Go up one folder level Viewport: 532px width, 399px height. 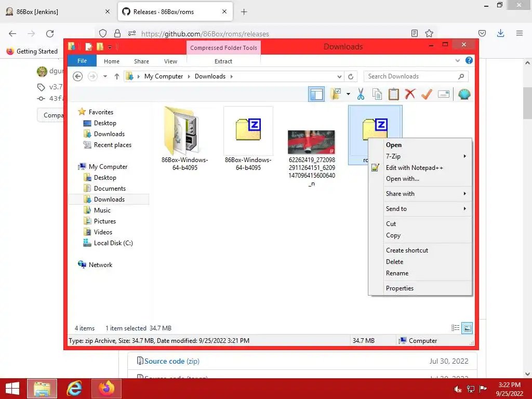pos(117,76)
